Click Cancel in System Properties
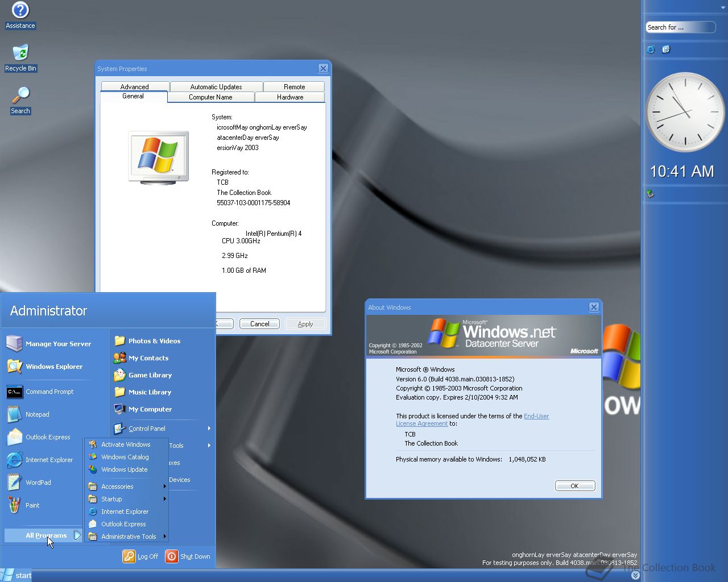 (x=259, y=324)
